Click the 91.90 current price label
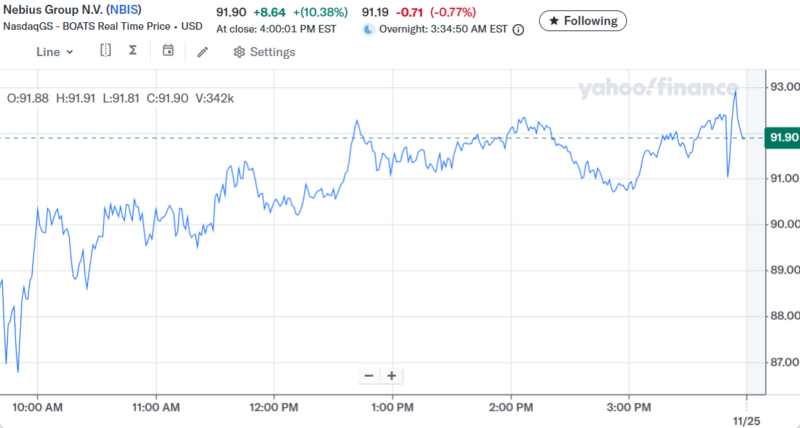The width and height of the screenshot is (800, 428). point(781,137)
